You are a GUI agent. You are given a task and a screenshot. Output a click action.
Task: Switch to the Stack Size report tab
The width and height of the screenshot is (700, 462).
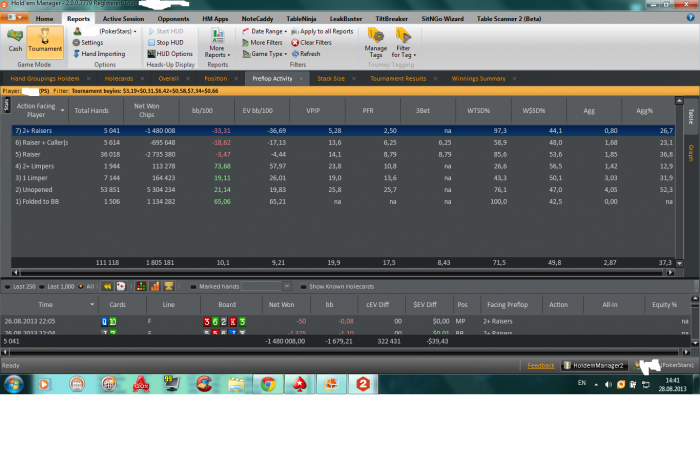click(331, 79)
